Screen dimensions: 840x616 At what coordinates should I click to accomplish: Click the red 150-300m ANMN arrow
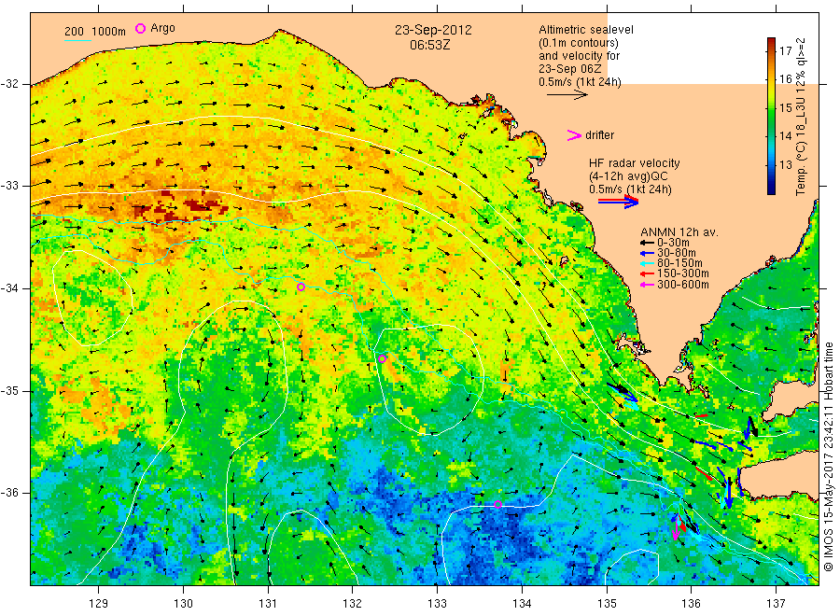647,273
